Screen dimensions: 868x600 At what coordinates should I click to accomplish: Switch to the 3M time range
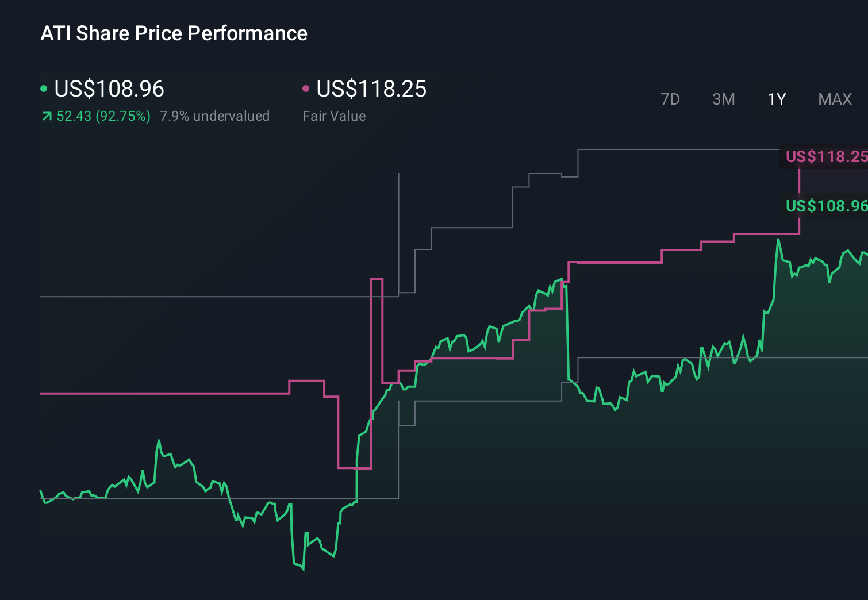[723, 99]
